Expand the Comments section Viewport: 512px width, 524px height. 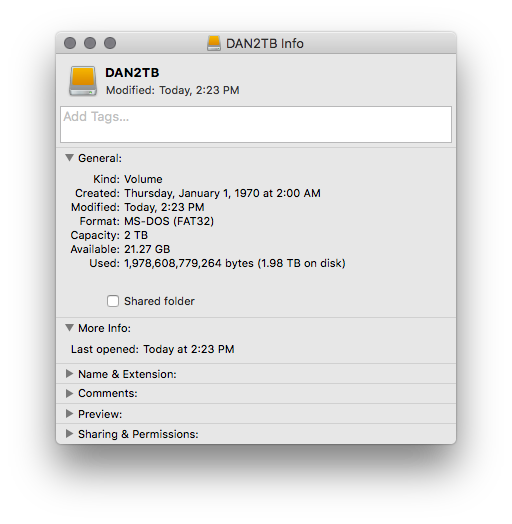tap(70, 393)
